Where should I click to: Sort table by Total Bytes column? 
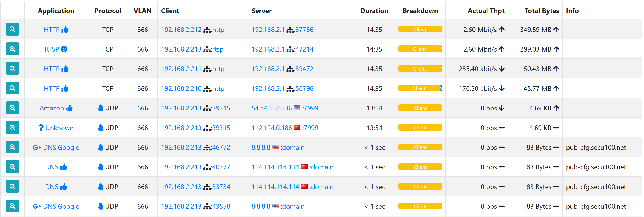(541, 11)
